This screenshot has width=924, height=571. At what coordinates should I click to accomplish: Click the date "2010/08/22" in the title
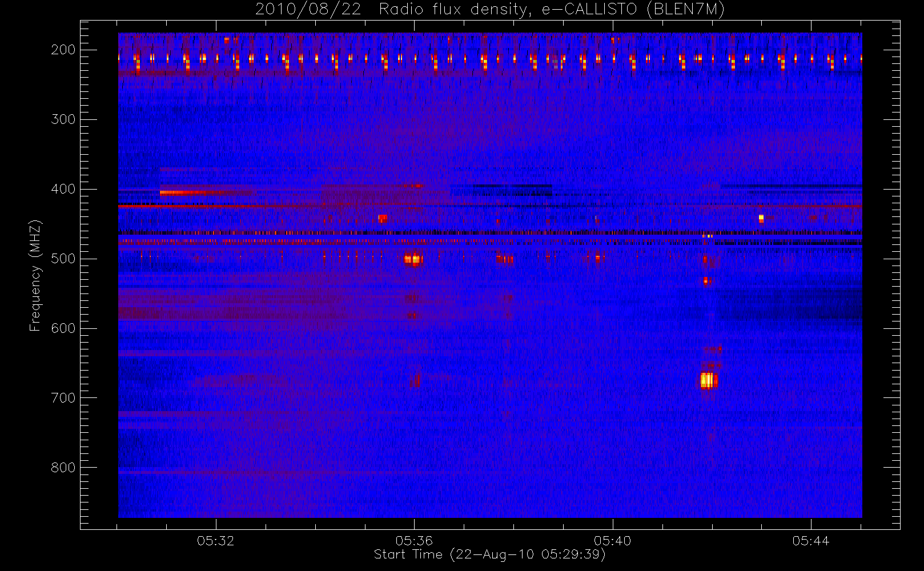tap(308, 10)
